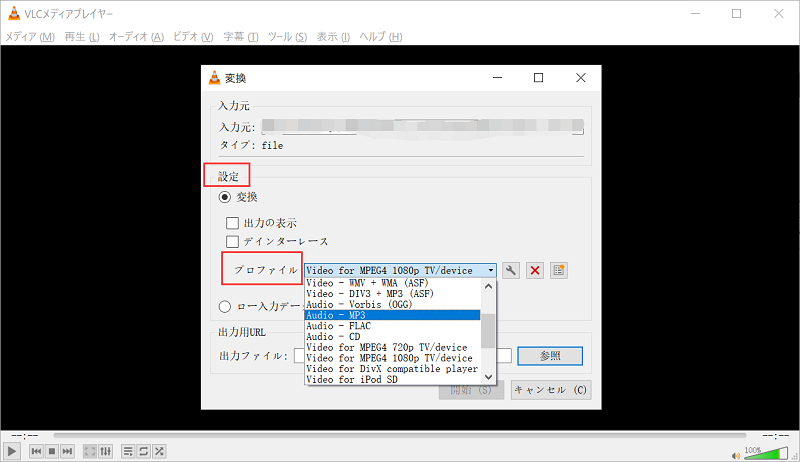The width and height of the screenshot is (800, 462).
Task: Click the キャンセル button
Action: point(551,389)
